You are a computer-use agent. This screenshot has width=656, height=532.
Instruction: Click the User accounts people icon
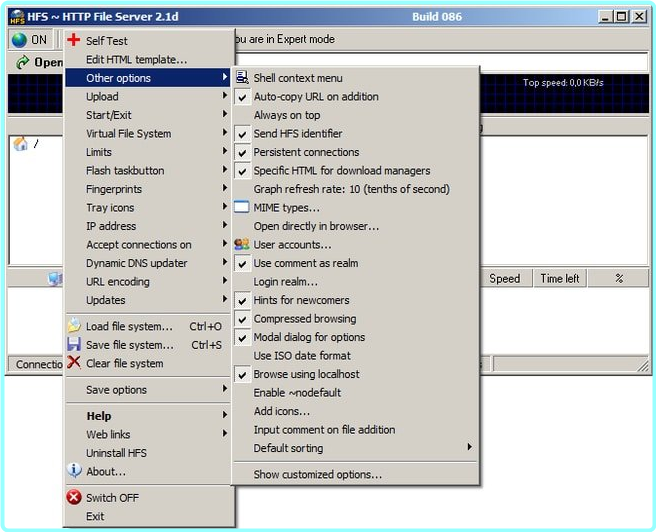(x=242, y=244)
